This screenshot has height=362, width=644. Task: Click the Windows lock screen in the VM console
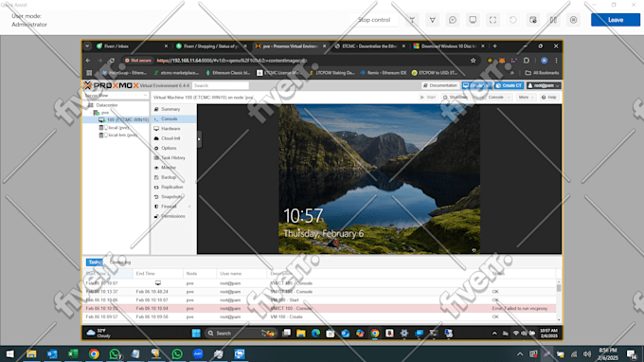[379, 179]
